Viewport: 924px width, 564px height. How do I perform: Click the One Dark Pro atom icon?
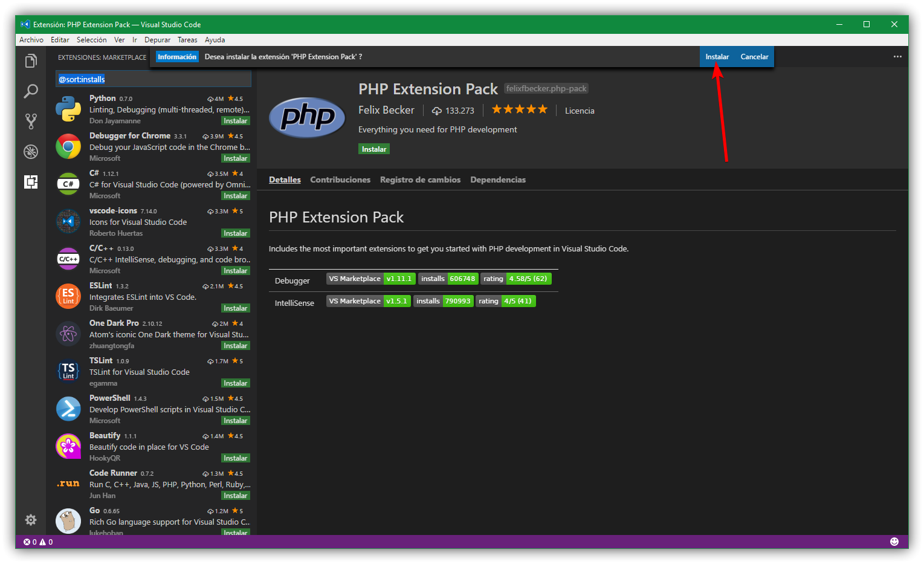(68, 334)
